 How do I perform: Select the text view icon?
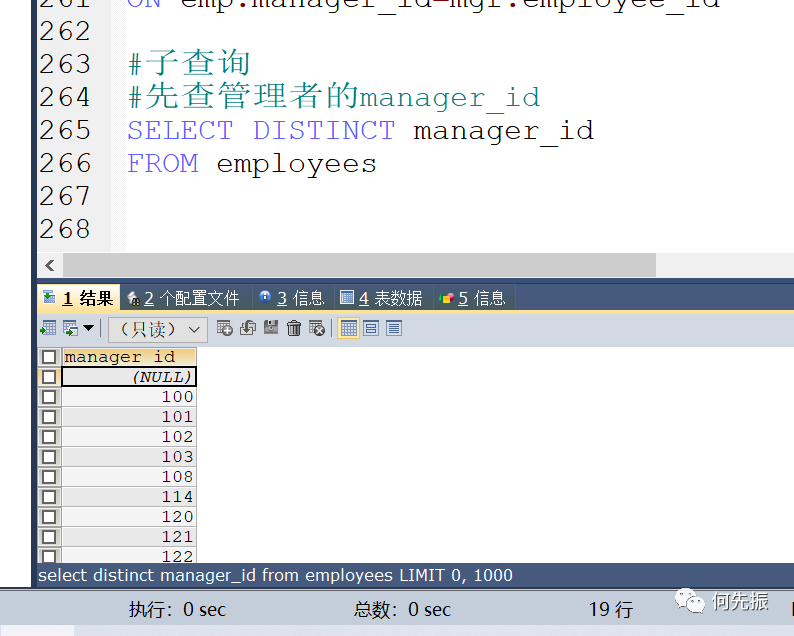tap(394, 328)
